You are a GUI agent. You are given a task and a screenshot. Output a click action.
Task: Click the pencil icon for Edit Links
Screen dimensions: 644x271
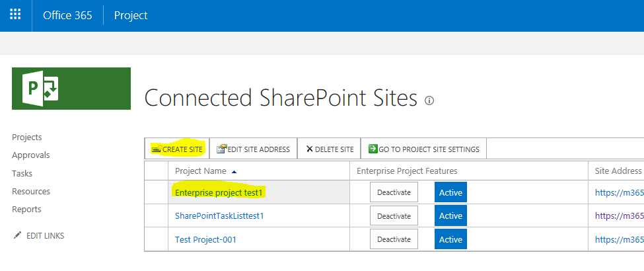17,235
